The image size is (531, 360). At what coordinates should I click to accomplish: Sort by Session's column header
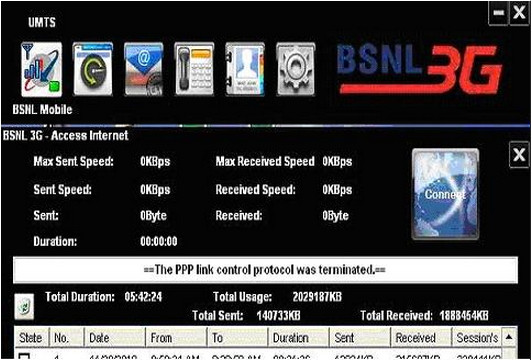(476, 338)
